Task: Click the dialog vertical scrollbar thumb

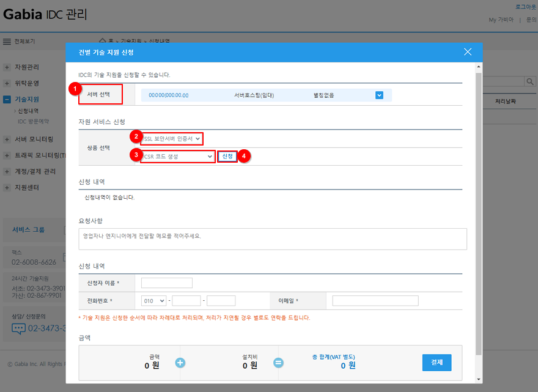Action: click(479, 213)
